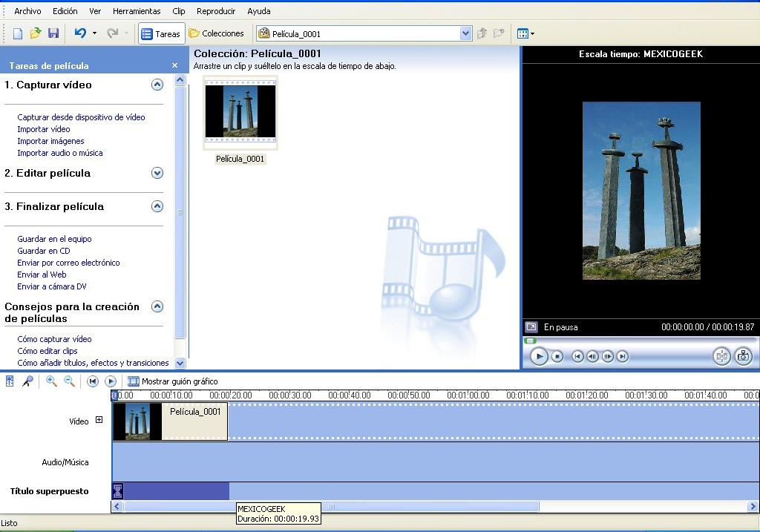This screenshot has width=760, height=532.
Task: Click the Redo arrow icon
Action: click(113, 33)
